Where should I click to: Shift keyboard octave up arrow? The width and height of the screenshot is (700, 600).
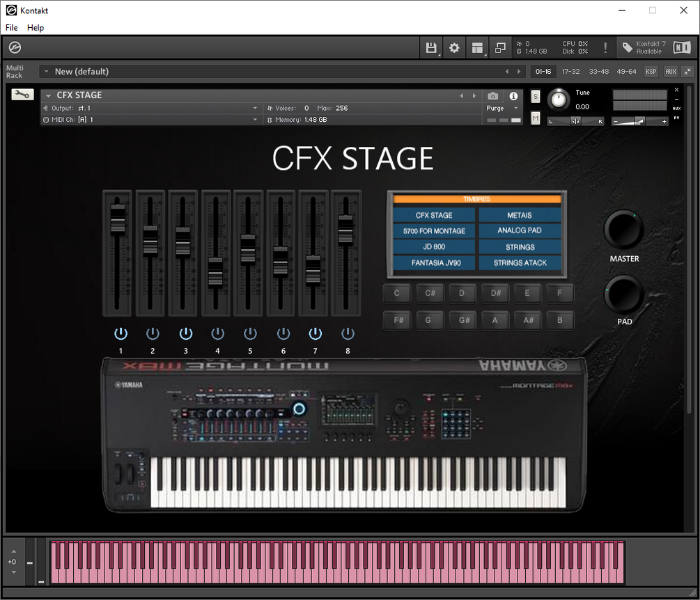[x=14, y=551]
